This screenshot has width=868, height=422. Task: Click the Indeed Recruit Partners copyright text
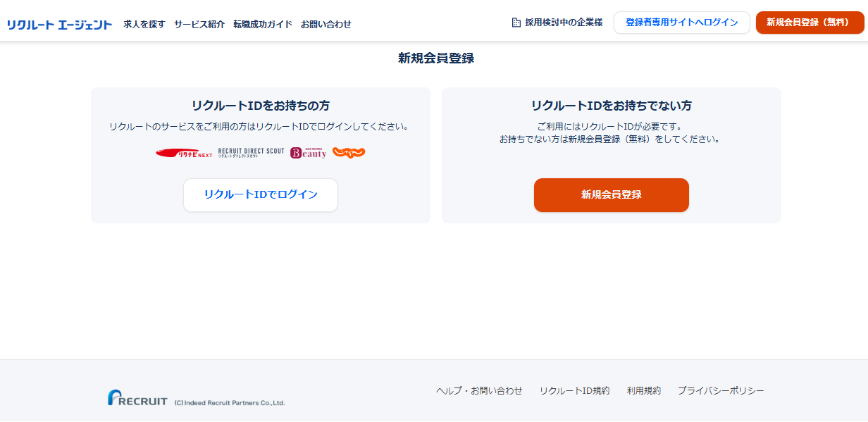coord(230,403)
